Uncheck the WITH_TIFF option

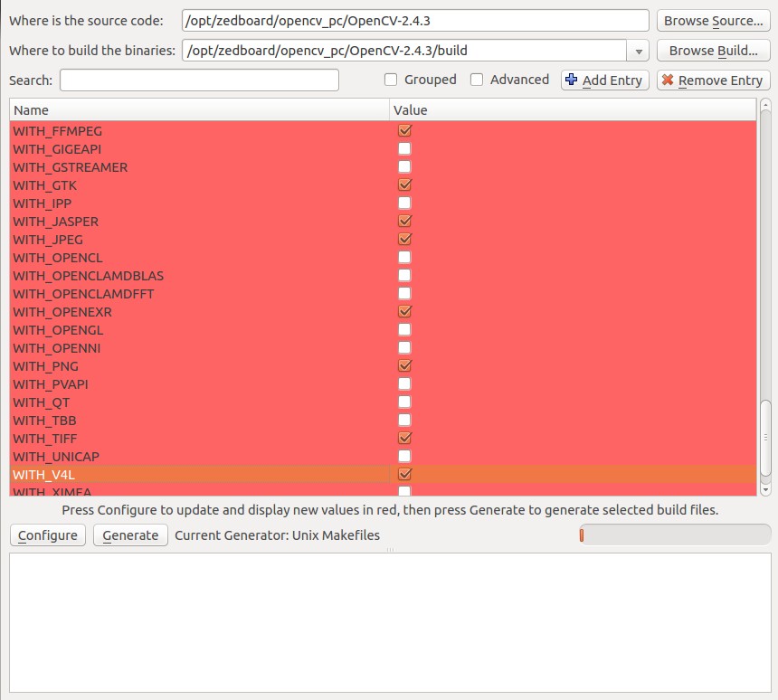405,438
